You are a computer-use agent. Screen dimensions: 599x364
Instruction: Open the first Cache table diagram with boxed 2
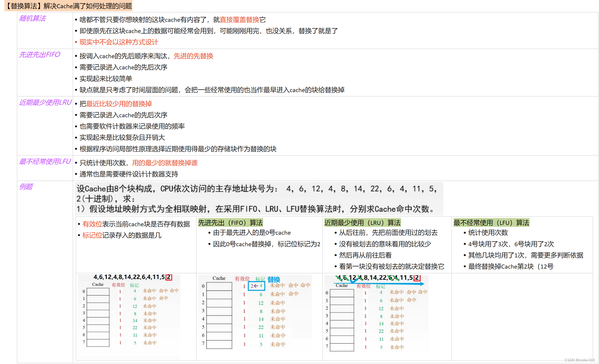click(129, 316)
